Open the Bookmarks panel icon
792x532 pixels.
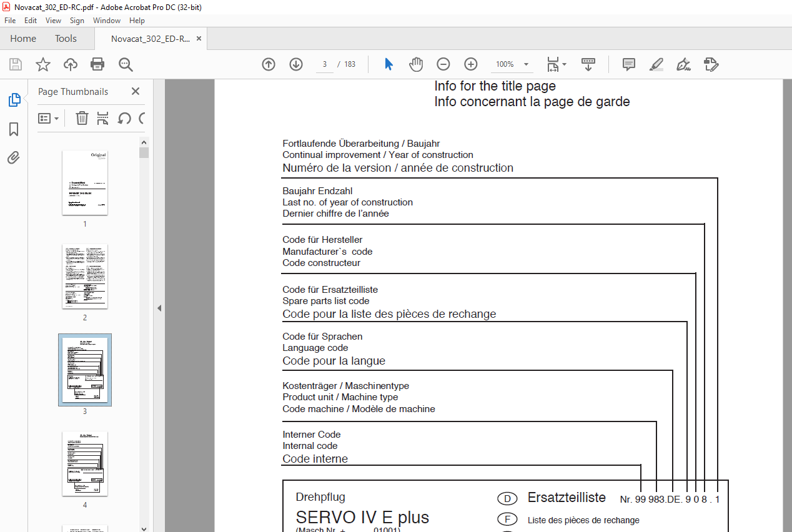coord(14,129)
